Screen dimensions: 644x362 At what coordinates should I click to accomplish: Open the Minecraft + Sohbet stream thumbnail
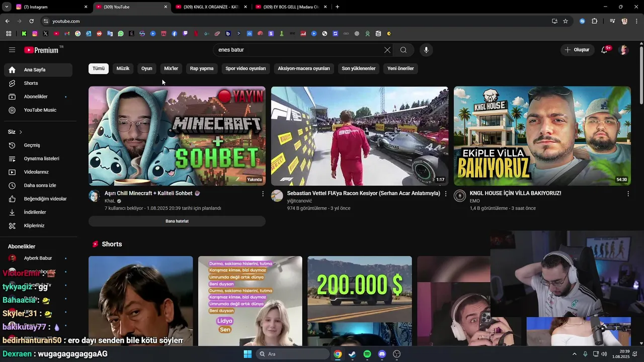[x=177, y=136]
